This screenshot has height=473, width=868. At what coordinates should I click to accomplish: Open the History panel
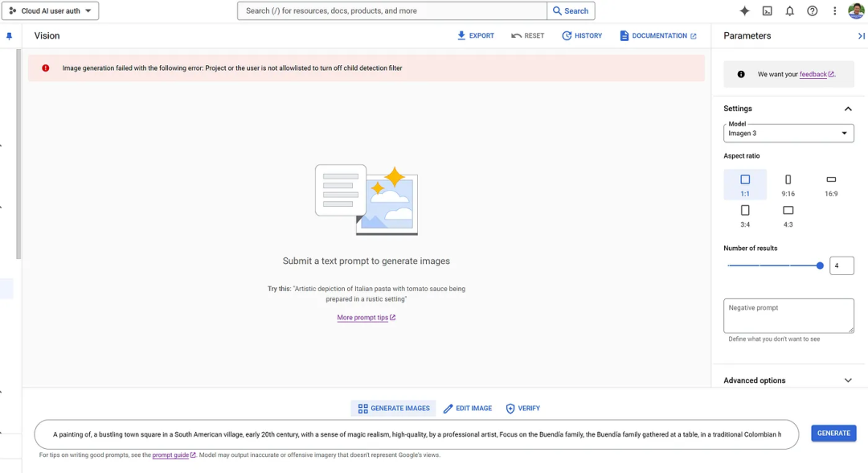[x=582, y=35]
